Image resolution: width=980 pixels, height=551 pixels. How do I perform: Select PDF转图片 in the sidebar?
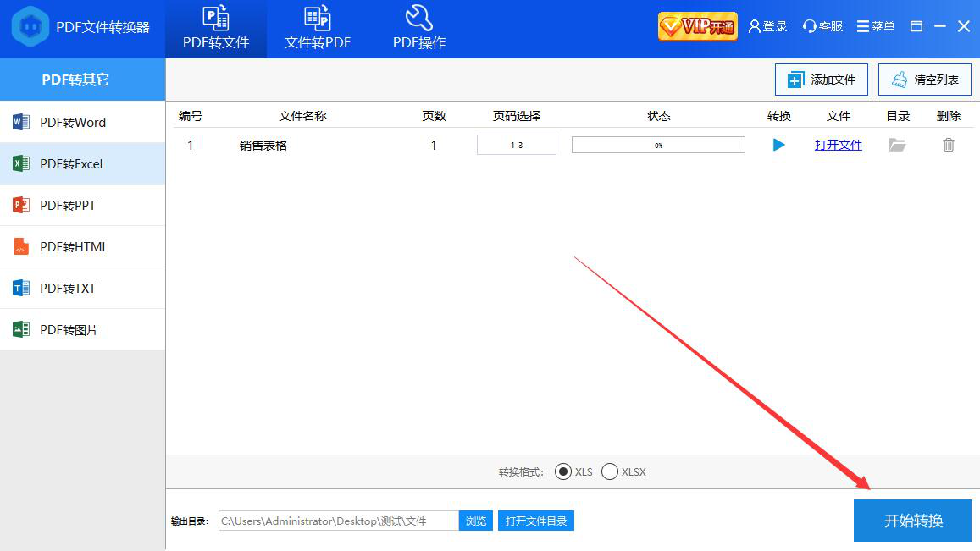[82, 329]
